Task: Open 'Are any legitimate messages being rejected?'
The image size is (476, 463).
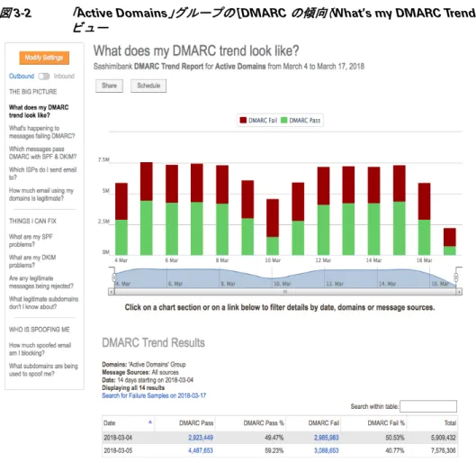Action: click(x=41, y=282)
